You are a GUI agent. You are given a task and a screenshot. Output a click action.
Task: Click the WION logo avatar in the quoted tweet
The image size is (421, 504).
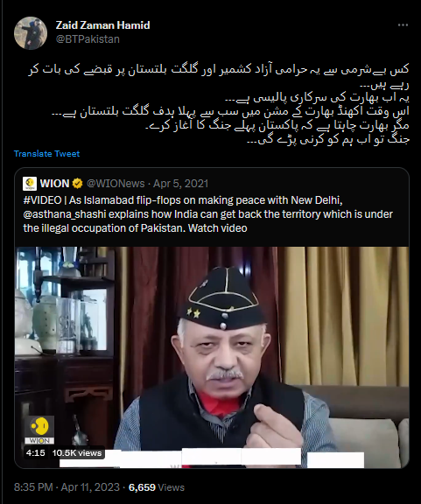[30, 184]
